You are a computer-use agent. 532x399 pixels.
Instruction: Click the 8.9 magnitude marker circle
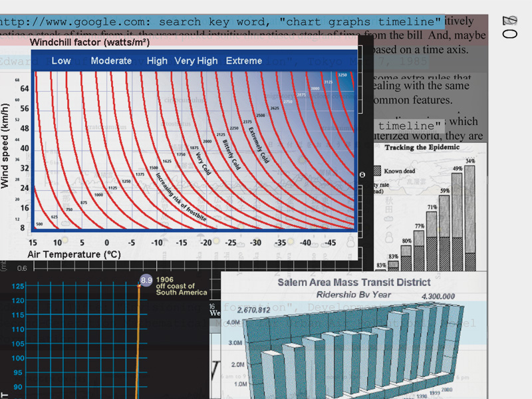pyautogui.click(x=147, y=281)
